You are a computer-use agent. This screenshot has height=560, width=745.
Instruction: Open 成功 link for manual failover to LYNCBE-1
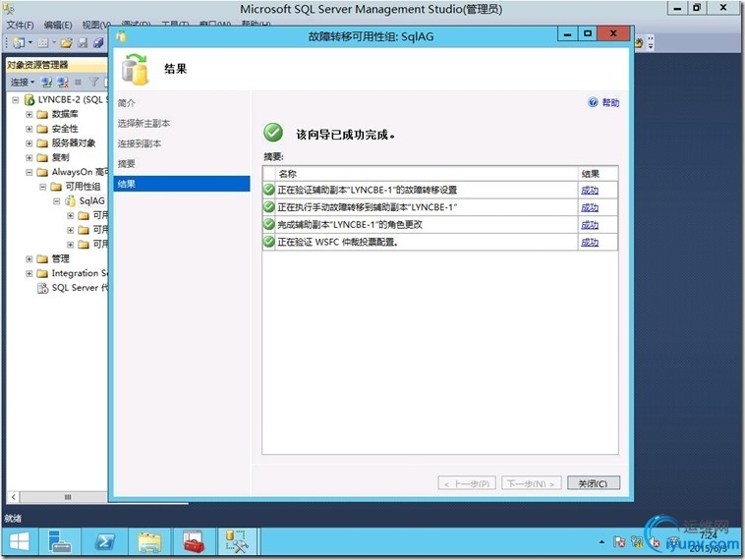(590, 207)
